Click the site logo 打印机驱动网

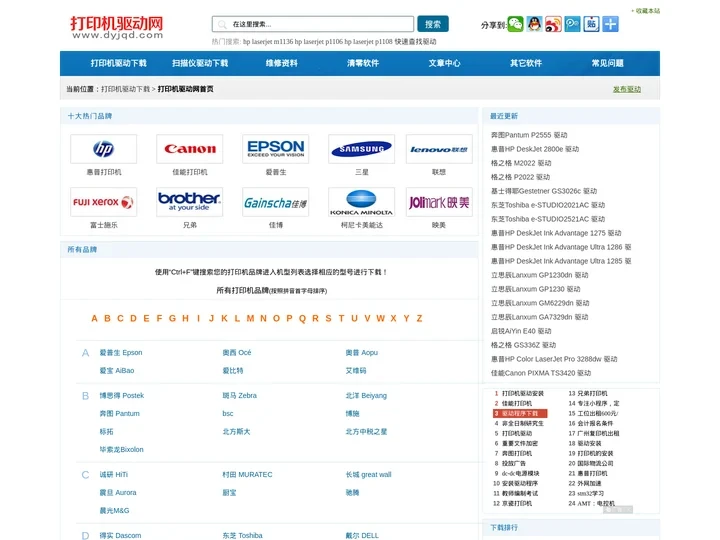(x=117, y=28)
